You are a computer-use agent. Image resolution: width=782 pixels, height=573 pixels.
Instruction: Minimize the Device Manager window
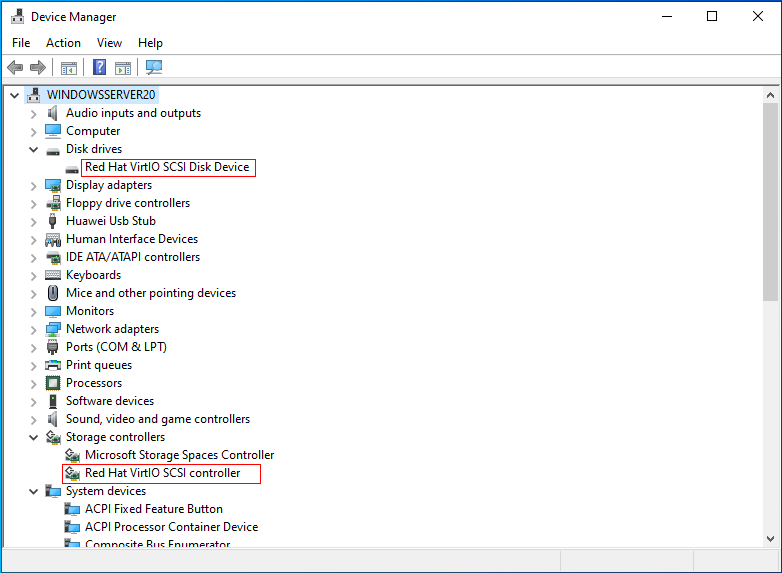667,16
